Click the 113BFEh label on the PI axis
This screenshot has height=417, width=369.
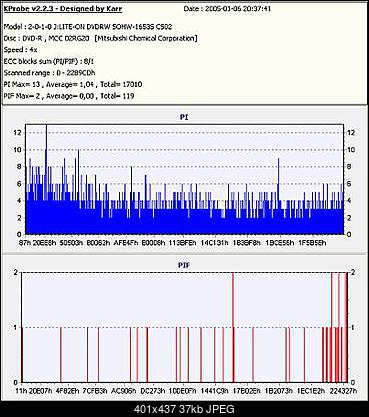click(x=183, y=243)
